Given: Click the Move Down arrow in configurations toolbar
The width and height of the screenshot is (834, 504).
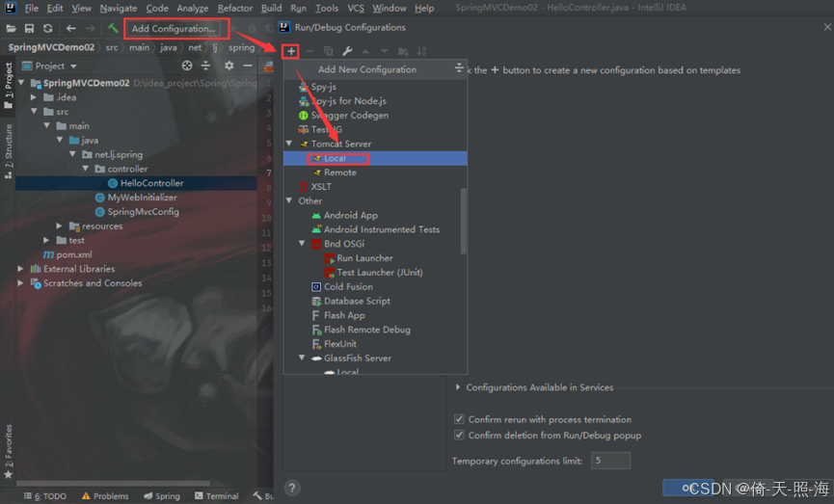Looking at the screenshot, I should point(384,51).
